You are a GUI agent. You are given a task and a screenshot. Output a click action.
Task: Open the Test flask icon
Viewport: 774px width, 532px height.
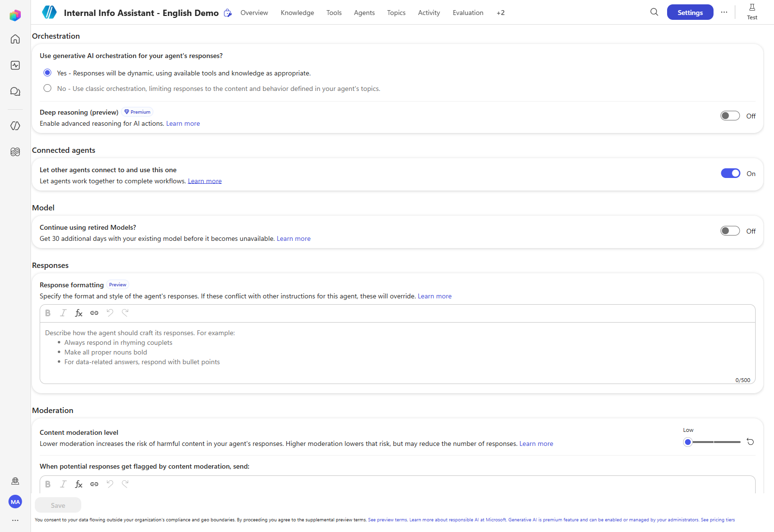[752, 12]
